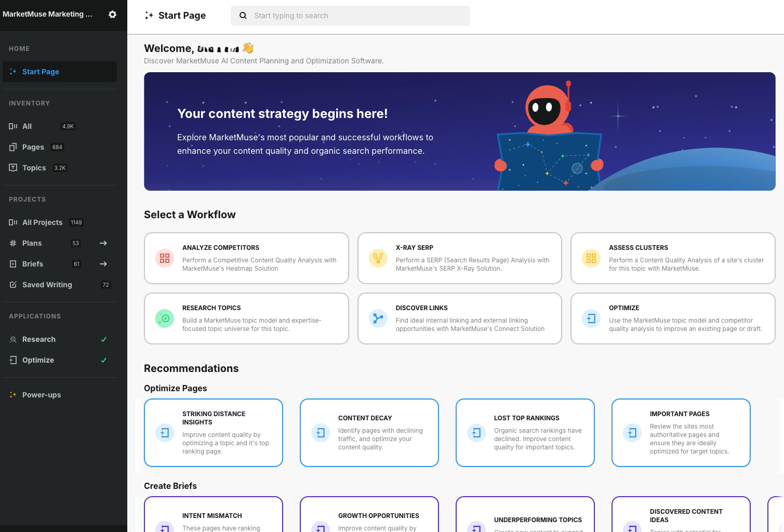Click the Optimize application icon in sidebar

point(13,360)
